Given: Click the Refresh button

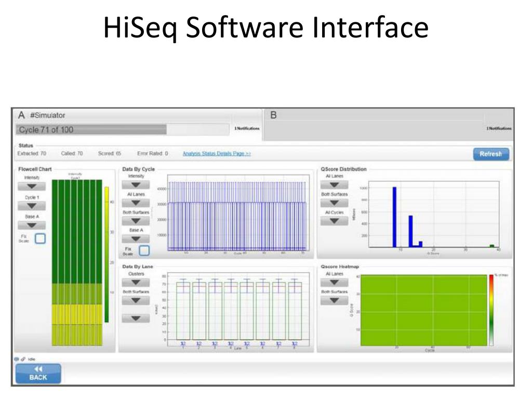Looking at the screenshot, I should (x=491, y=154).
